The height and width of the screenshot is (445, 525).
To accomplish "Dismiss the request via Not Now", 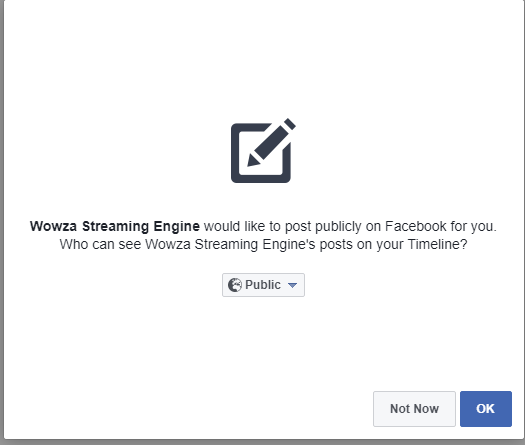I will tap(414, 409).
